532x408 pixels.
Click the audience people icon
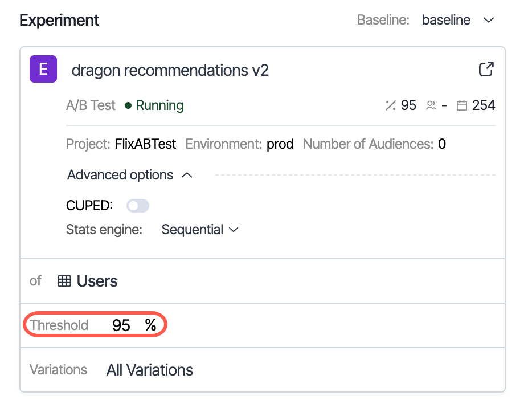431,105
